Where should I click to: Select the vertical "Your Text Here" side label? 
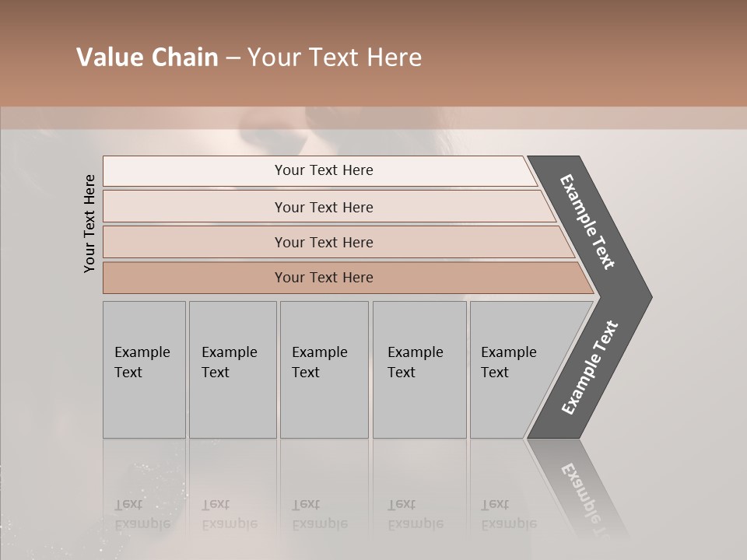tap(89, 223)
